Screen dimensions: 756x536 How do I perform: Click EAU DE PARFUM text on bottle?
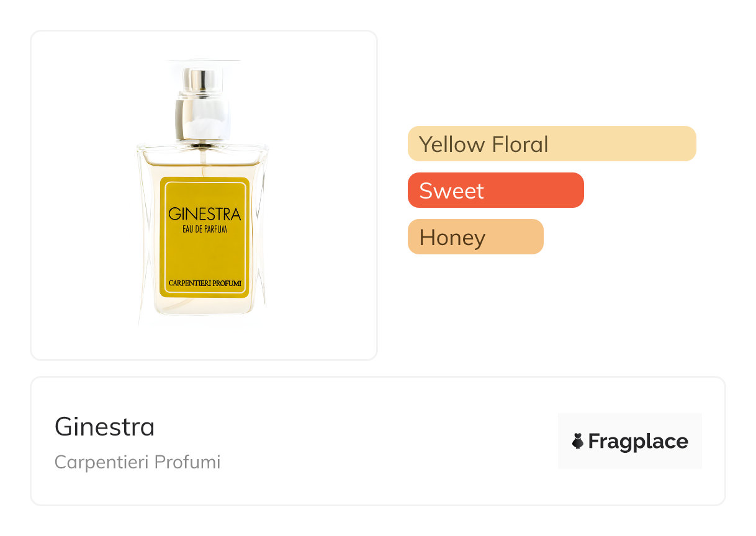(204, 230)
